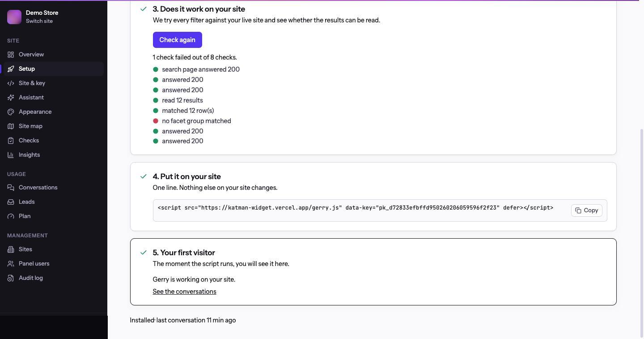Click search page answered 200 line
Viewport: 644px width, 339px height.
(201, 69)
